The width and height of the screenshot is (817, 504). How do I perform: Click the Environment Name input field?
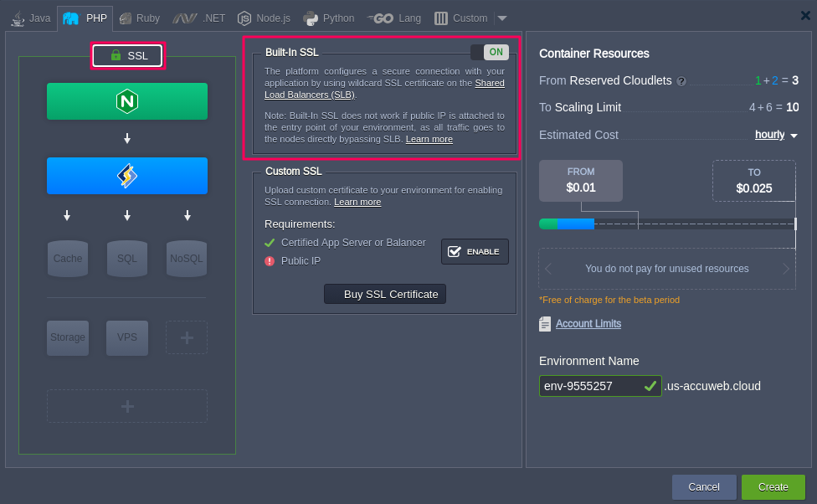pyautogui.click(x=590, y=386)
